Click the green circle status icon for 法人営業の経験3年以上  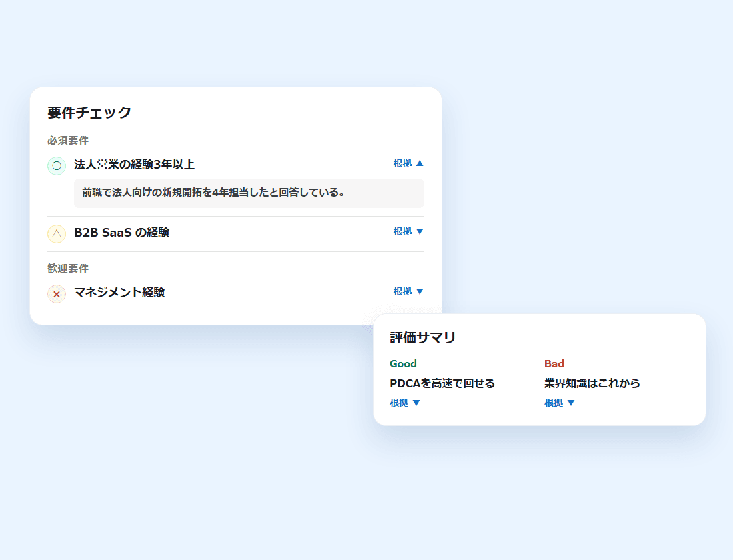coord(57,165)
